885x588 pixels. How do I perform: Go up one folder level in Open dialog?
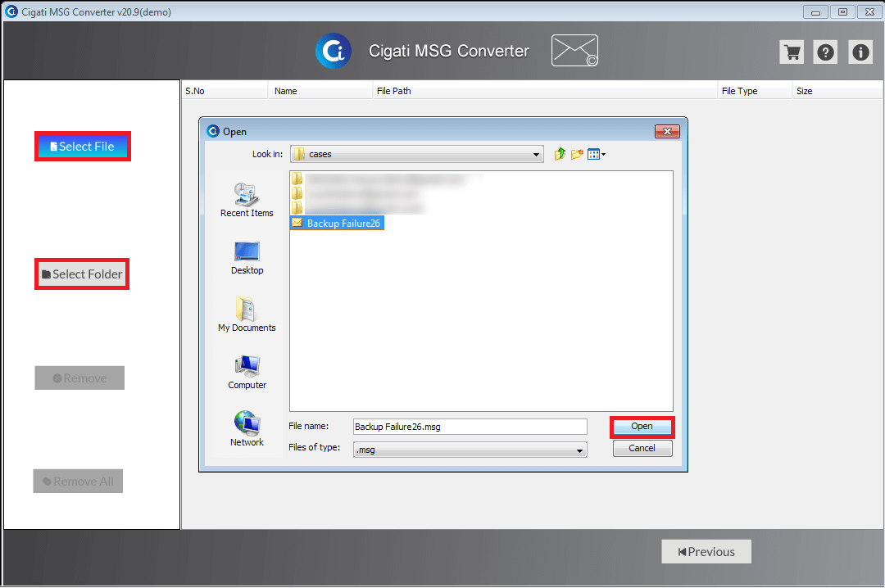560,154
